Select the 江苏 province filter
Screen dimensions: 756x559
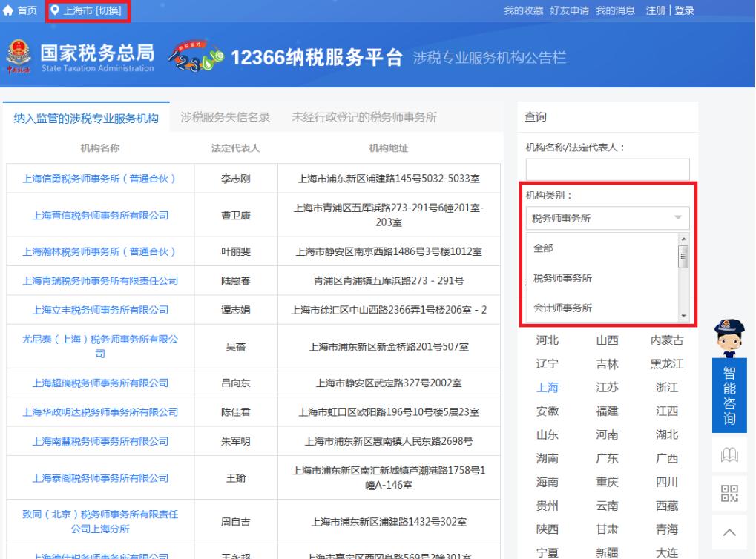[607, 387]
